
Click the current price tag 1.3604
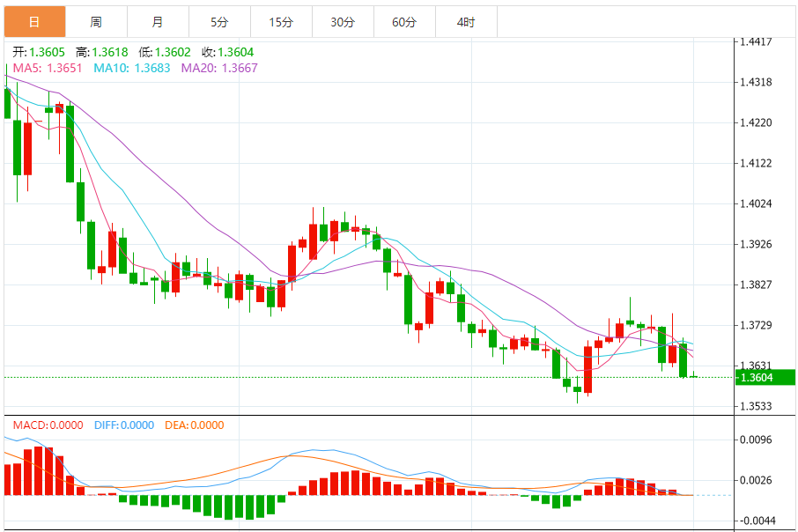point(765,377)
